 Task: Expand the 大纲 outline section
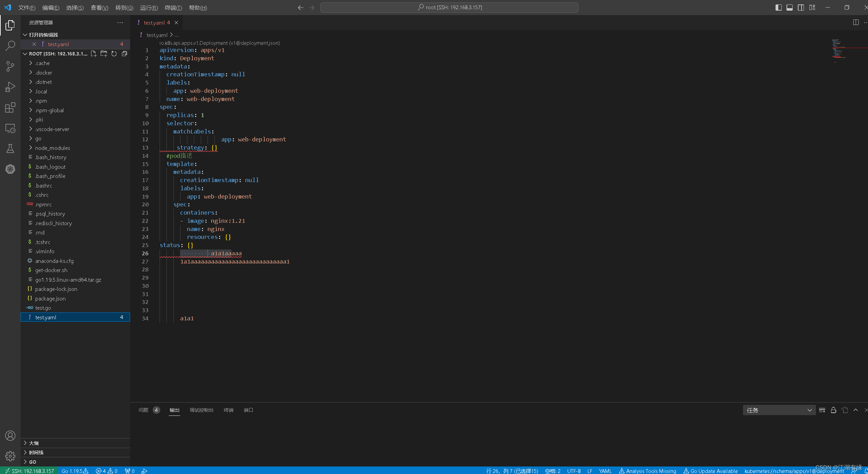click(x=34, y=443)
